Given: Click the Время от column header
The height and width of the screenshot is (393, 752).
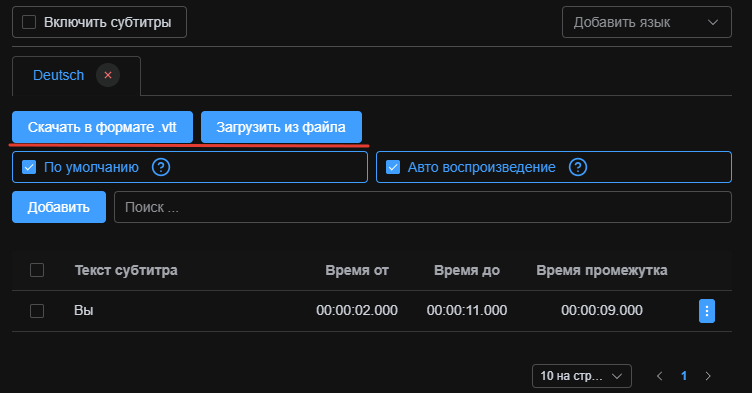Looking at the screenshot, I should coord(357,270).
